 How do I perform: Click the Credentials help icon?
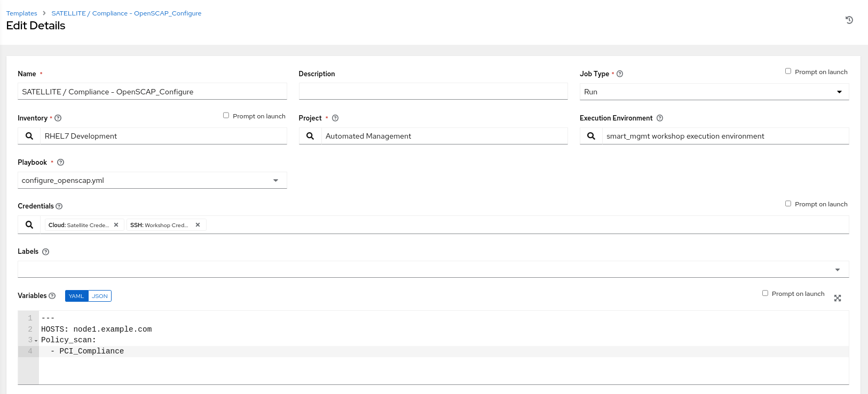pos(59,206)
